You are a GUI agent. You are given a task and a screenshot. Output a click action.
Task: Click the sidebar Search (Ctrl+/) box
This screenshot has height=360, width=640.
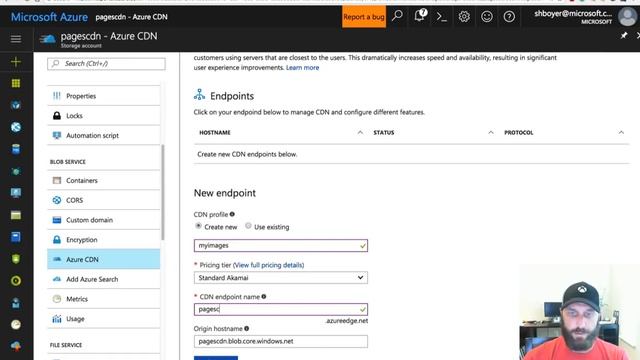tap(106, 64)
